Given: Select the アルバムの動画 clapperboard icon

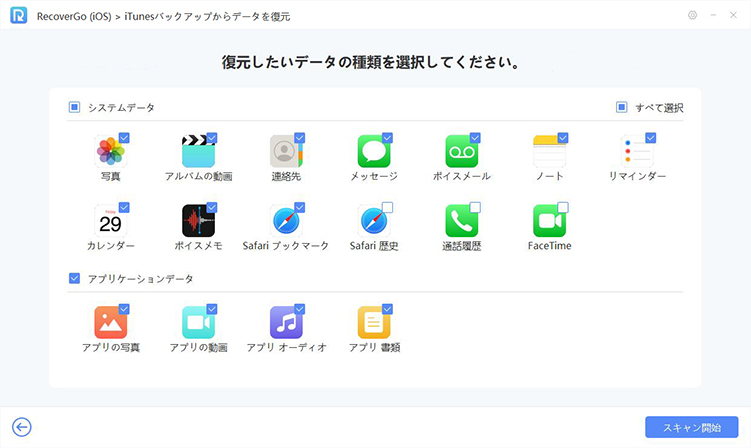Looking at the screenshot, I should tap(198, 151).
